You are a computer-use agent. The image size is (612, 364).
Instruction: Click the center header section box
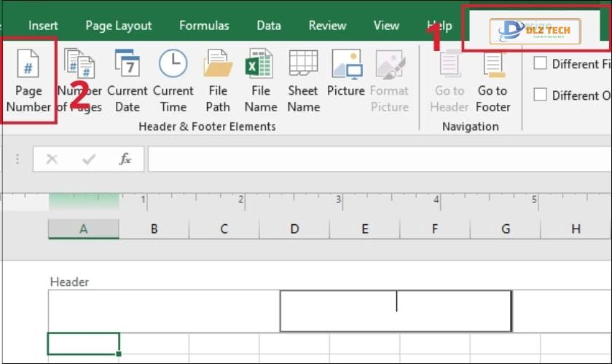(396, 311)
